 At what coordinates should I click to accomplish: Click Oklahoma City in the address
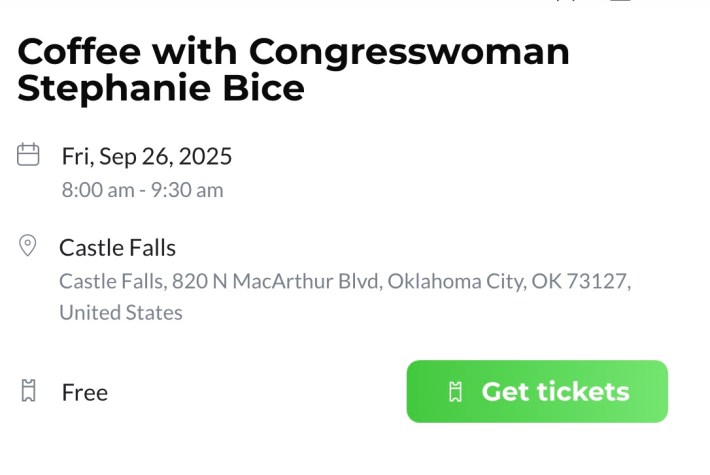point(457,281)
